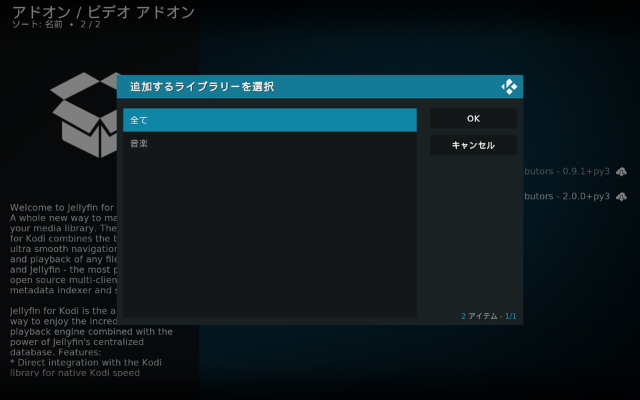Click the dialog title 追加するライブラリーを選択

[202, 87]
